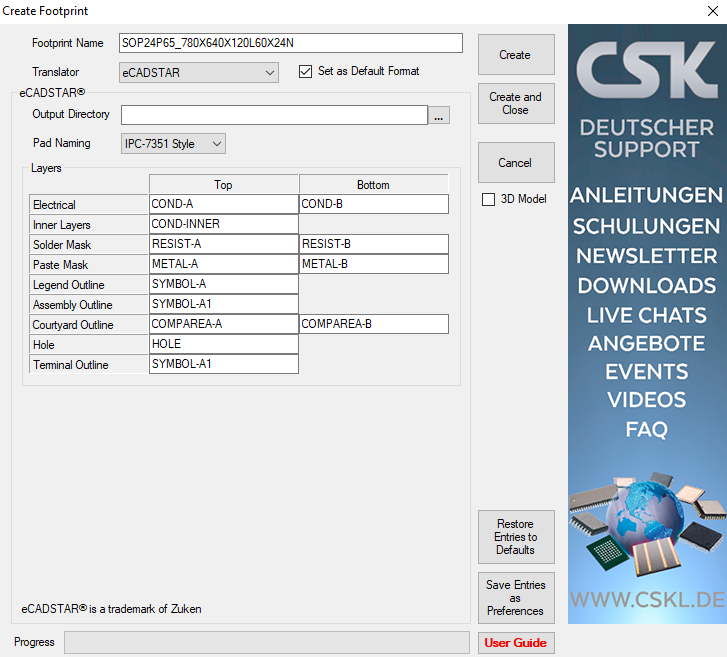Open the red User Guide button
The width and height of the screenshot is (727, 657).
point(516,643)
